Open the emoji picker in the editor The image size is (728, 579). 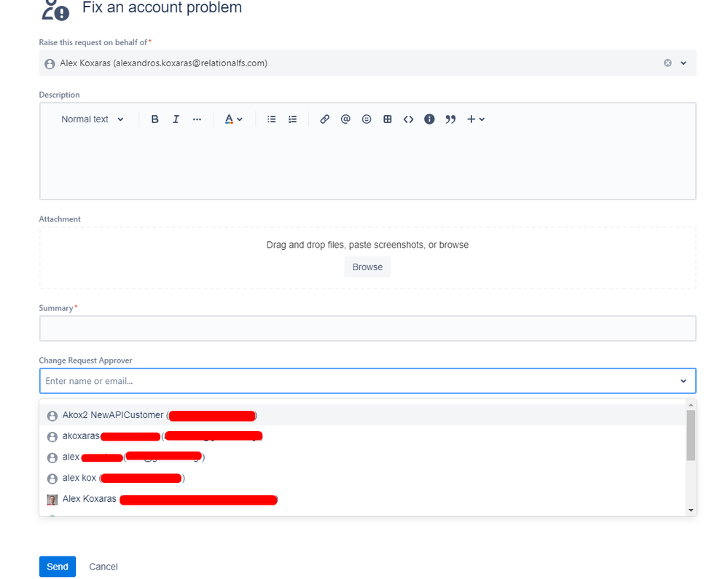tap(367, 119)
